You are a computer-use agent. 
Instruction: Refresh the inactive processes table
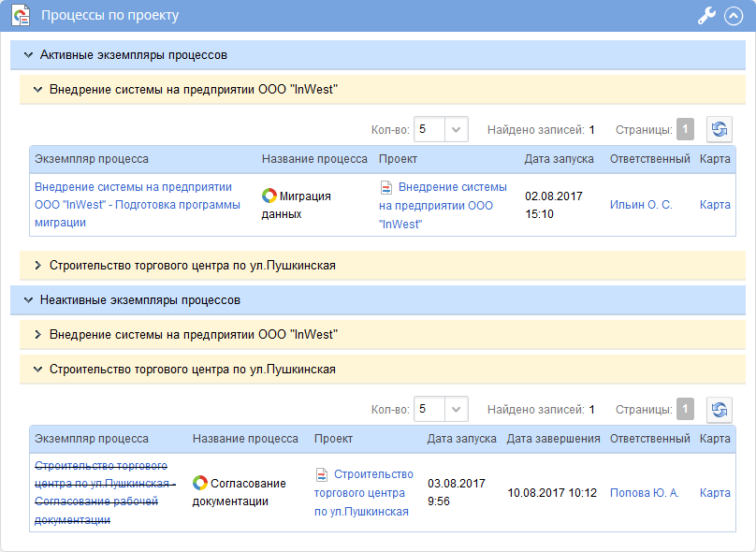tap(719, 409)
